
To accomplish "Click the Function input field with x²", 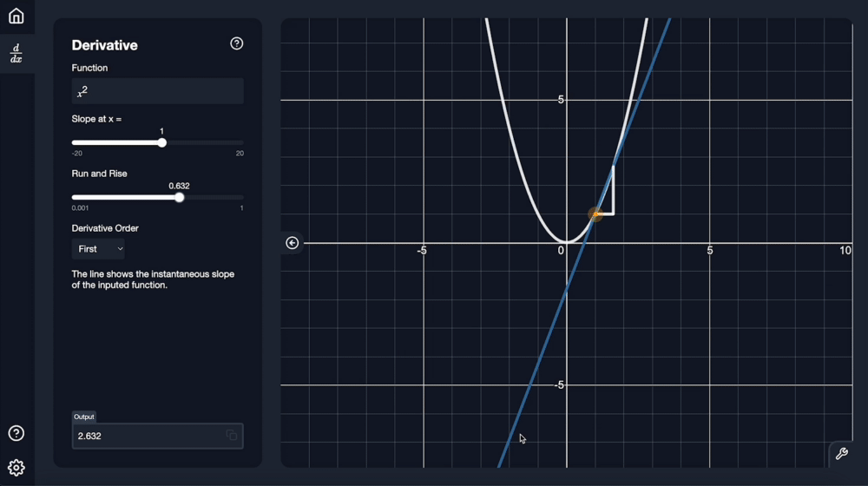I will tap(158, 91).
